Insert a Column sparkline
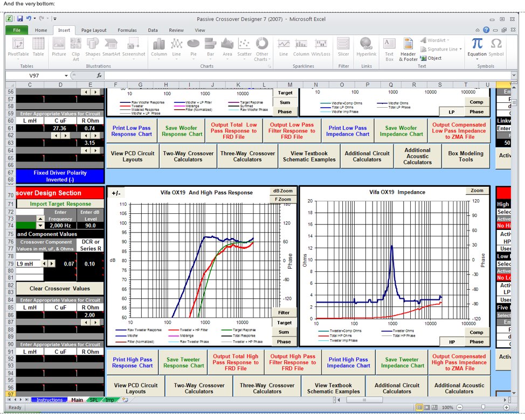This screenshot has width=525, height=420. click(x=301, y=47)
